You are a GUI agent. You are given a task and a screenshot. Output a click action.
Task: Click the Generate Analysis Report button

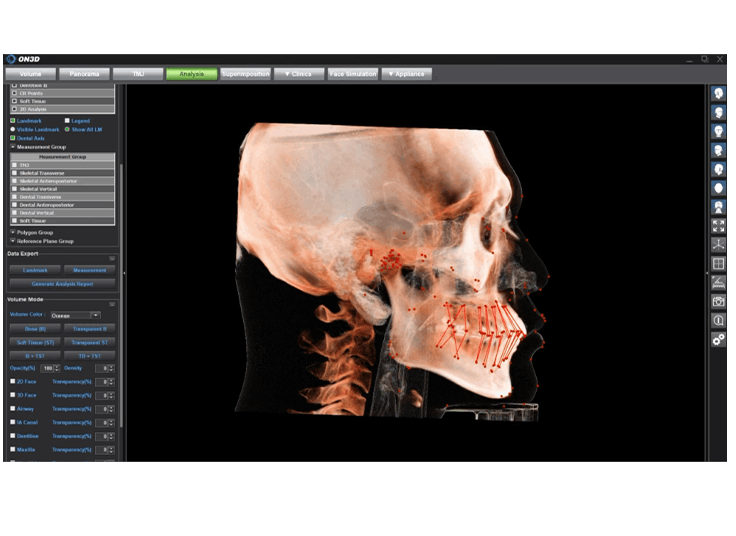pyautogui.click(x=62, y=284)
